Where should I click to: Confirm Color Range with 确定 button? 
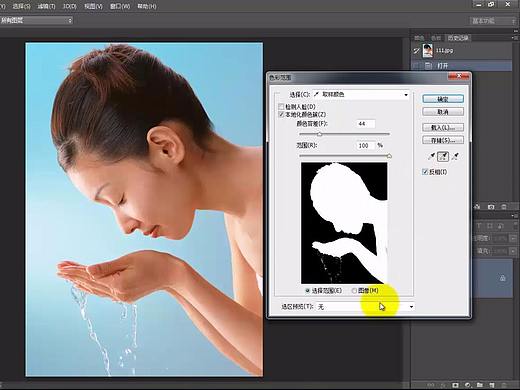[443, 99]
